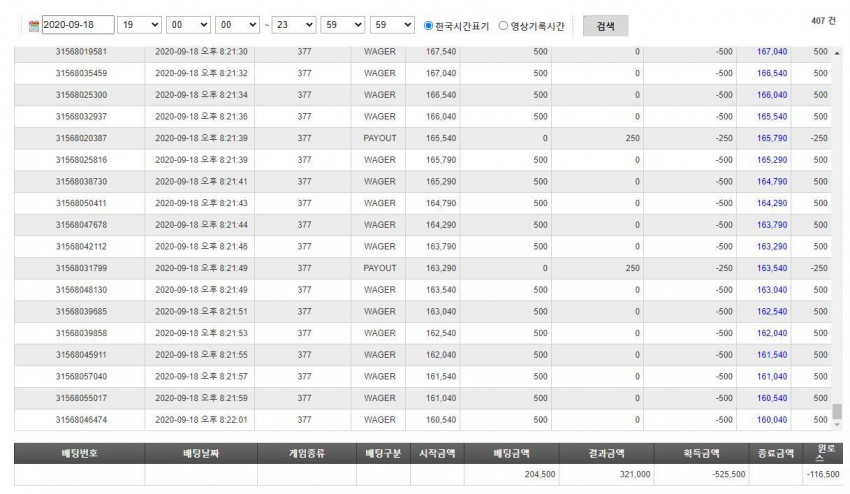The height and width of the screenshot is (494, 850).
Task: Click the date field showing 2020-09-18
Action: [x=78, y=25]
